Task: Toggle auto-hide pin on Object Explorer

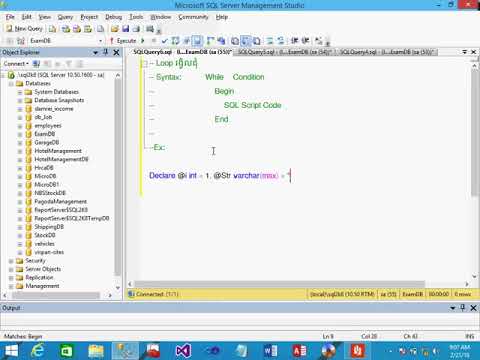Action: pos(106,52)
